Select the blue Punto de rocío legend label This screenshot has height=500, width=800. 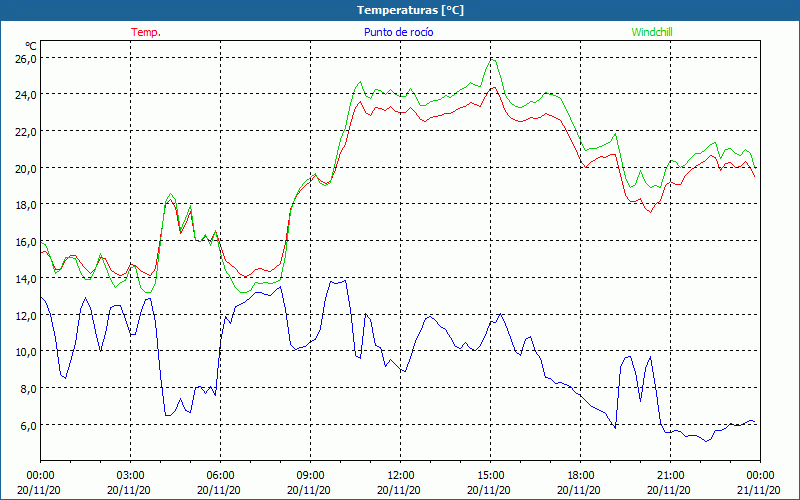[398, 32]
